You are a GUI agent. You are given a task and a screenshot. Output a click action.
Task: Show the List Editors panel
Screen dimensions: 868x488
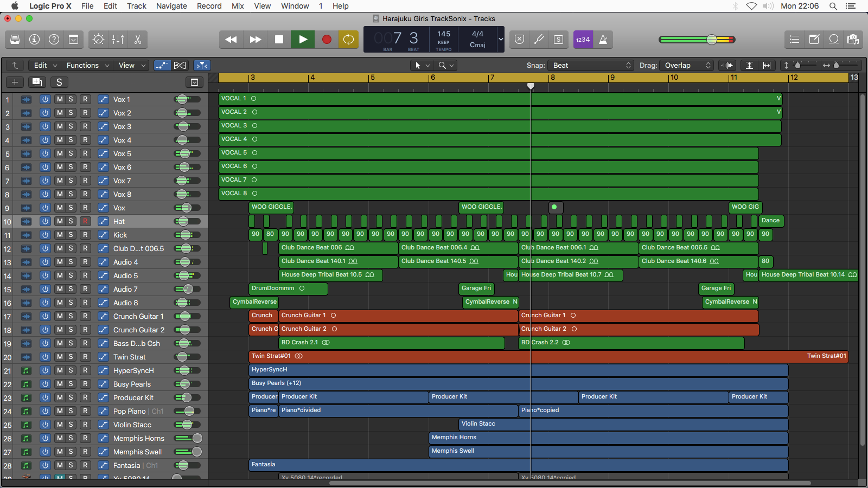coord(794,40)
